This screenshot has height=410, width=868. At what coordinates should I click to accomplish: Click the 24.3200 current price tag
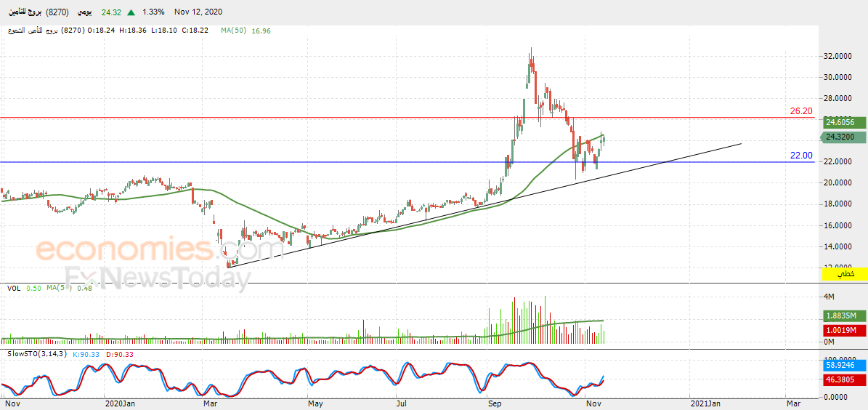tap(845, 137)
